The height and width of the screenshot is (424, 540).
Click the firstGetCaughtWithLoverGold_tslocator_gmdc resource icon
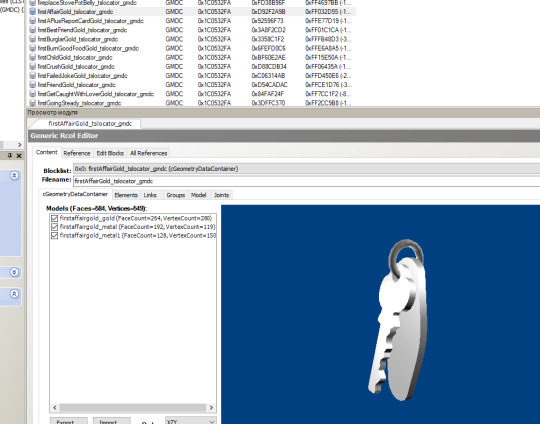tap(33, 94)
